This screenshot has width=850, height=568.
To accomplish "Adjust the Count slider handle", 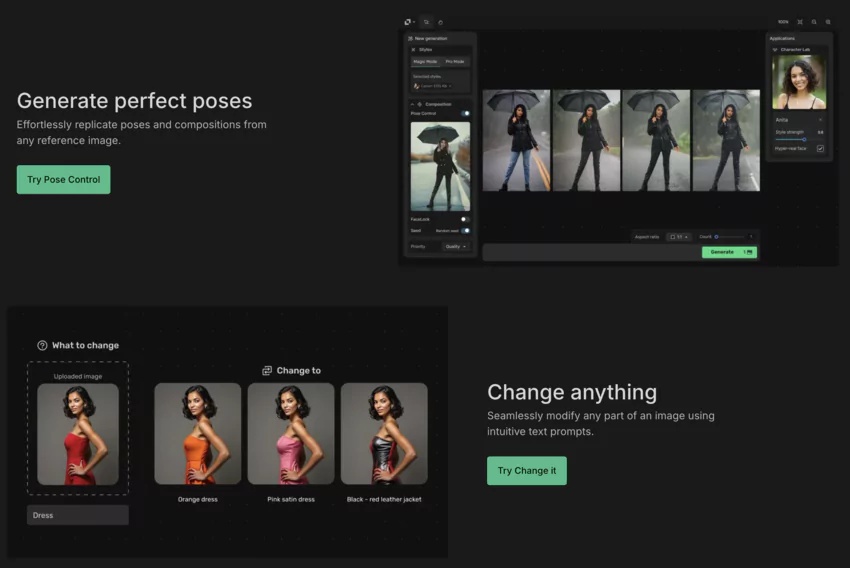I will tap(716, 237).
